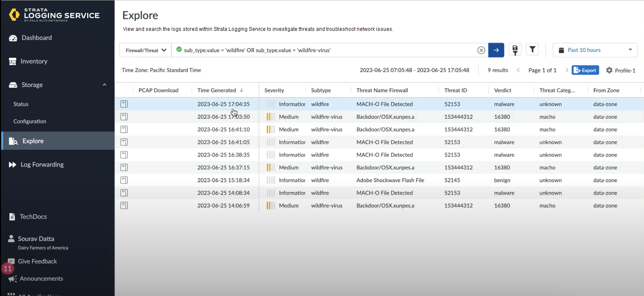Expand the Past 10 hours time range
Screen dimensions: 644x296
(595, 50)
